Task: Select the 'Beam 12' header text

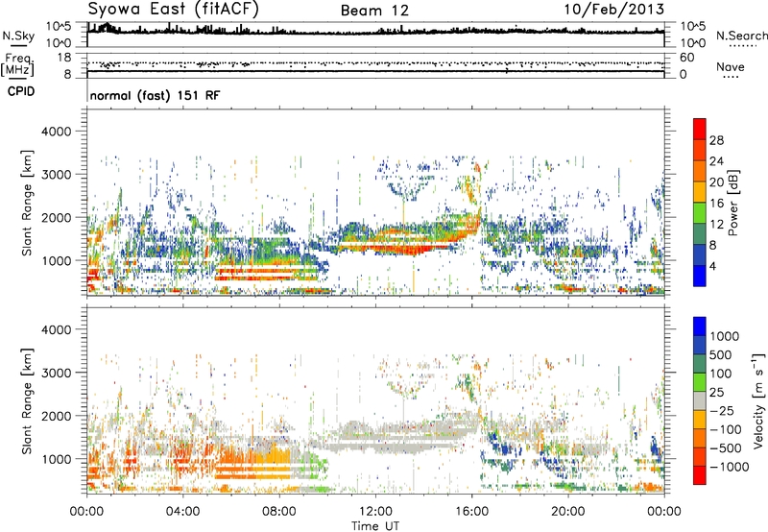Action: coord(374,11)
